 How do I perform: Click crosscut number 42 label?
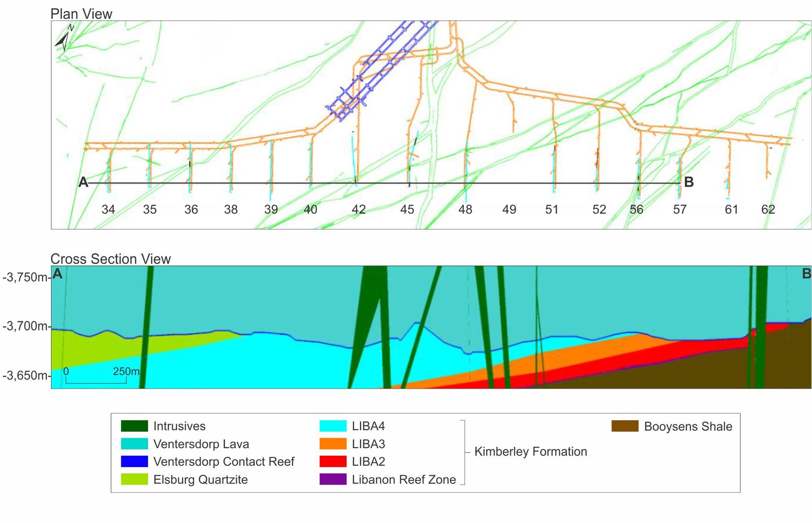[359, 209]
